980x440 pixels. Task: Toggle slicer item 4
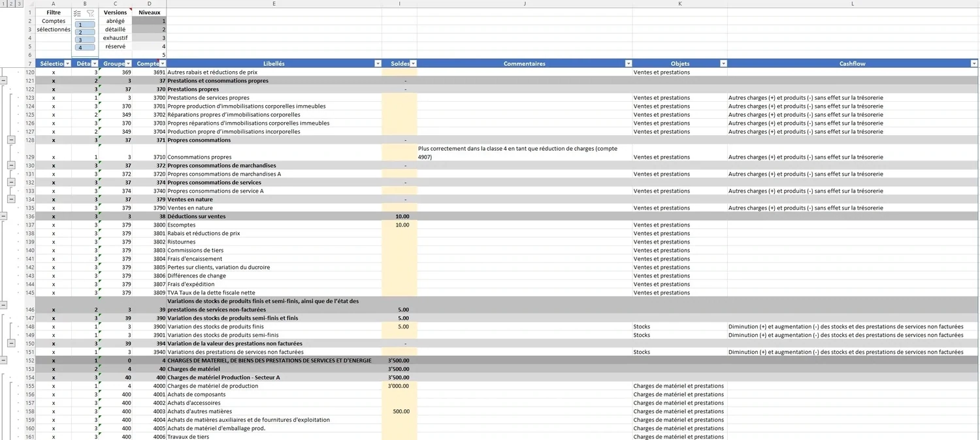(x=85, y=48)
